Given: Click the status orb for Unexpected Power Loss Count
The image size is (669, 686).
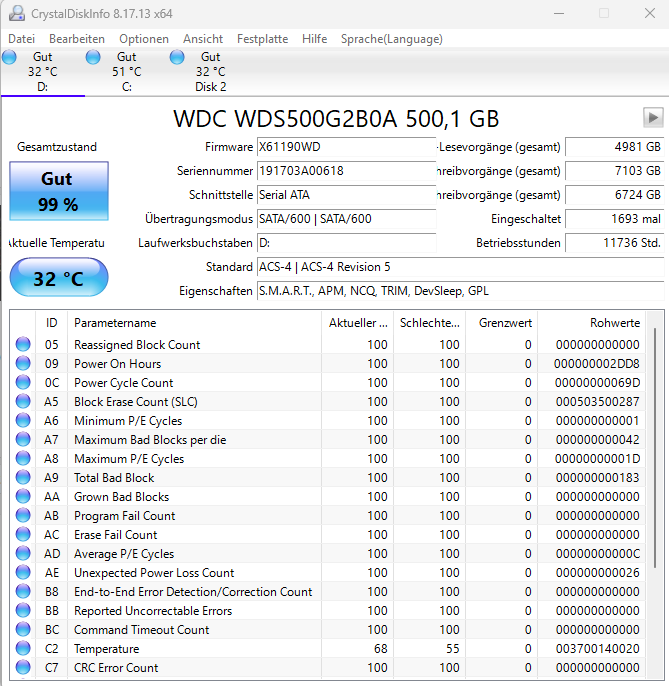Looking at the screenshot, I should (23, 573).
